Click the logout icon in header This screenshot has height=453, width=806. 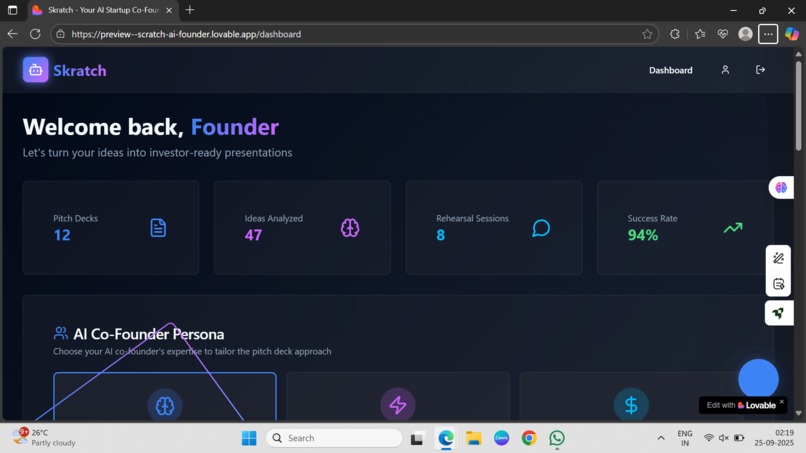(x=760, y=70)
